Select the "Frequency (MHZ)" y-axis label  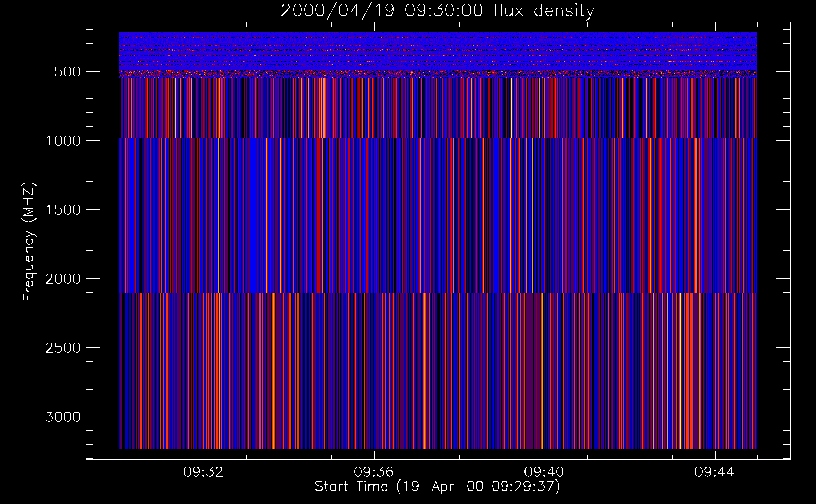coord(29,242)
